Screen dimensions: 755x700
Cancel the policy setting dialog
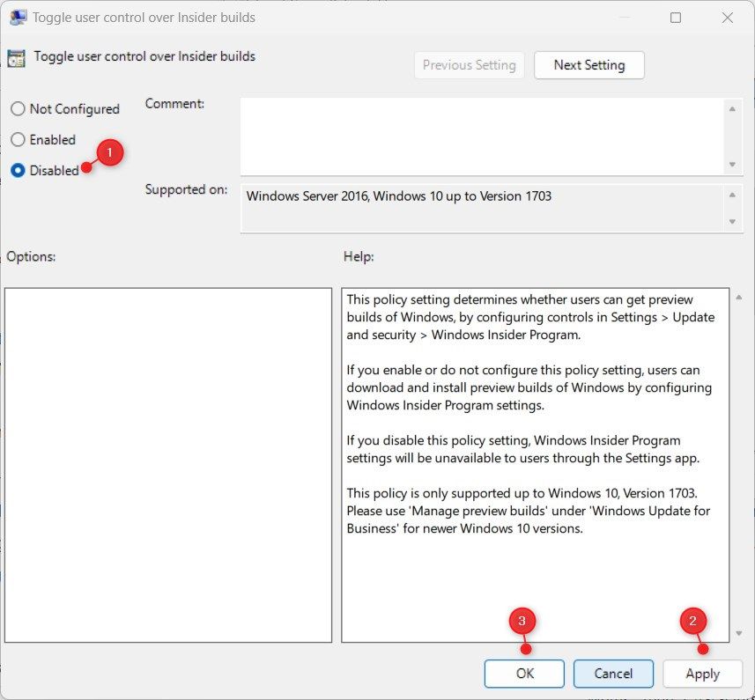[613, 673]
